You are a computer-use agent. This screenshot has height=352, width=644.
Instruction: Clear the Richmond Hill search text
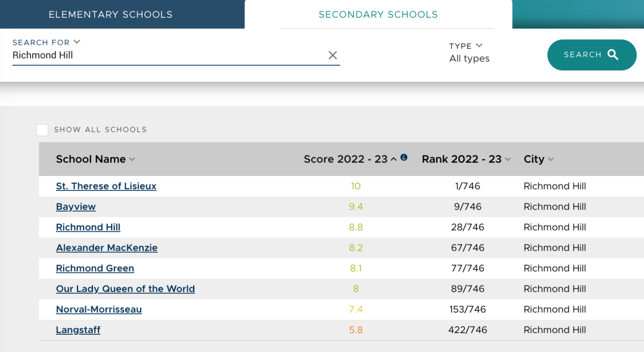333,55
